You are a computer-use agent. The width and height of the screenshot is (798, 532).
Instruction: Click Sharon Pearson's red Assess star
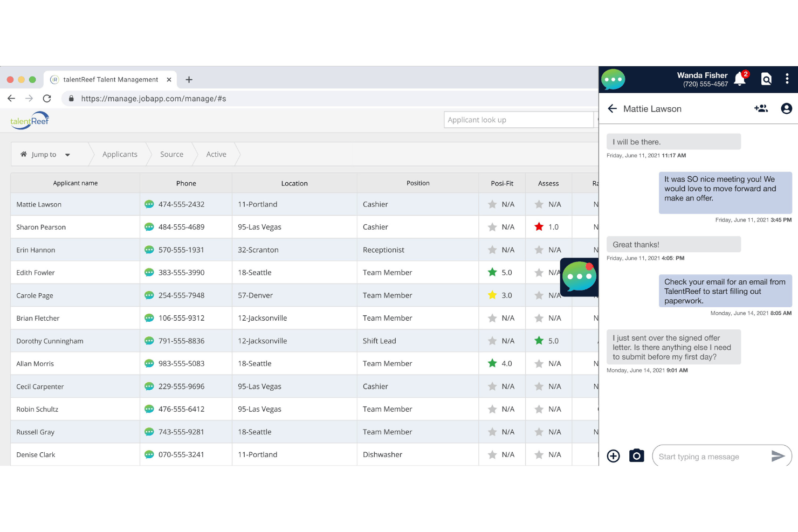point(539,226)
